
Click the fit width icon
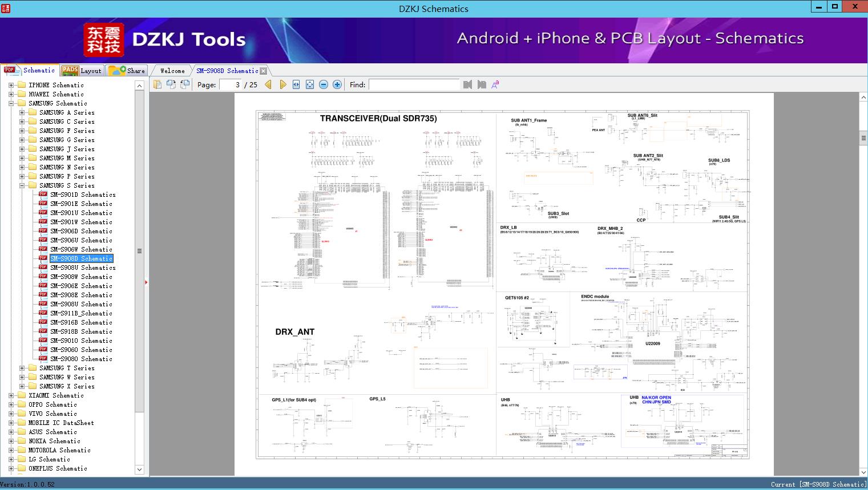pyautogui.click(x=296, y=84)
